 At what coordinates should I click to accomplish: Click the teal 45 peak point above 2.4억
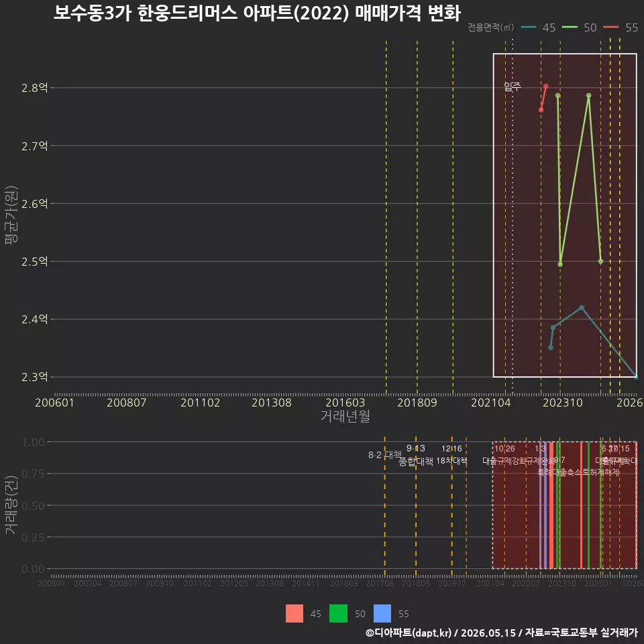582,307
